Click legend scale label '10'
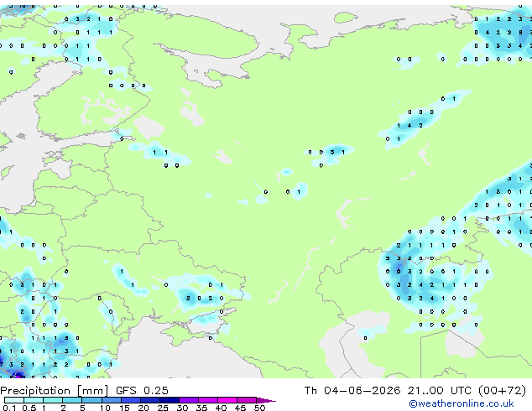Screen dimensions: 532x411 [x=105, y=408]
